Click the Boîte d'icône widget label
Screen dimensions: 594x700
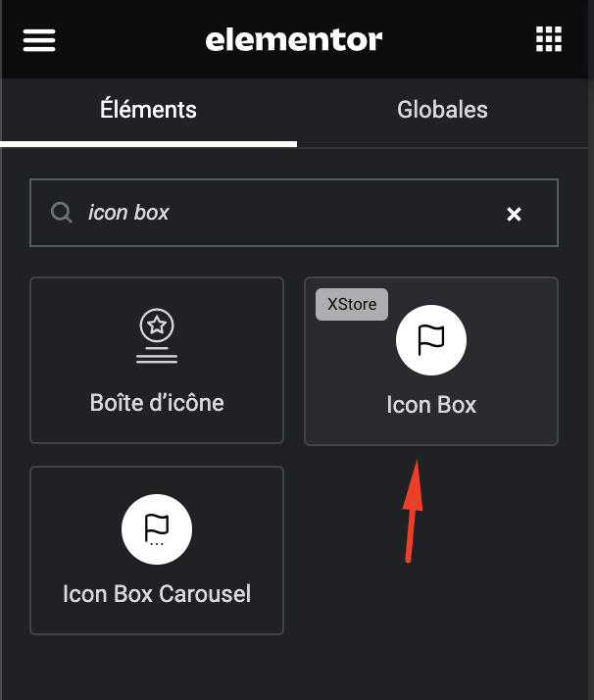click(x=157, y=403)
